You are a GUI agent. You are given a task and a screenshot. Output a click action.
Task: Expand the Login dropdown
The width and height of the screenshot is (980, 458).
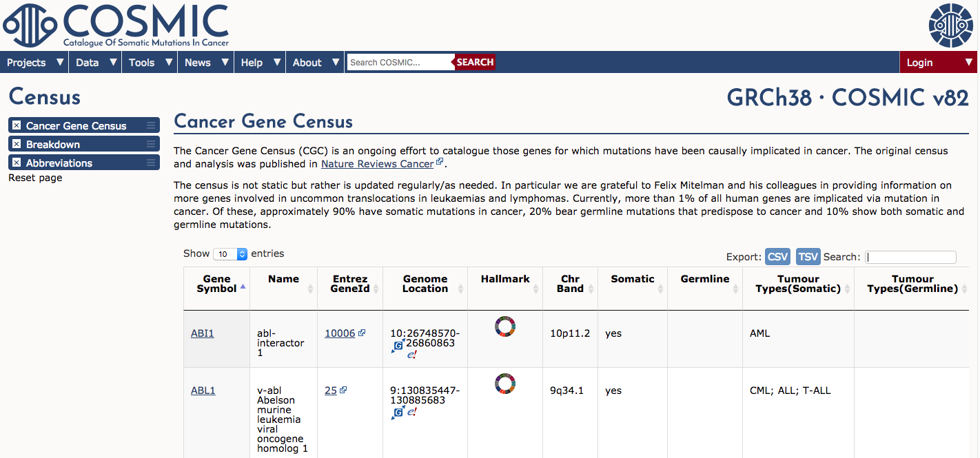939,62
